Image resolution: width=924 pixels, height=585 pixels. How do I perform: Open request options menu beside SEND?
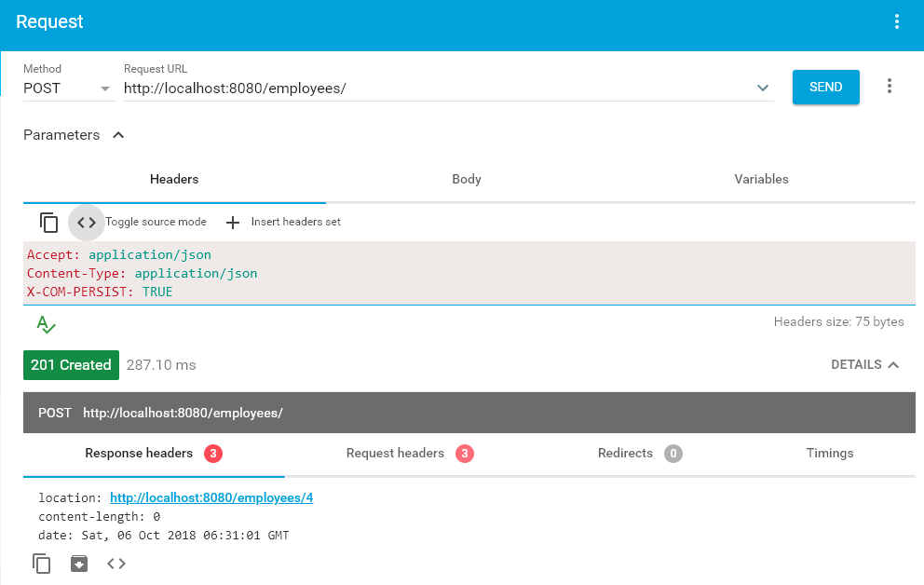click(x=890, y=86)
